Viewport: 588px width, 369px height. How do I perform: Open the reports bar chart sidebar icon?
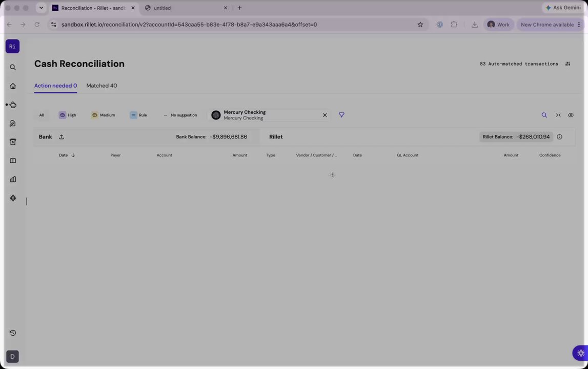[13, 179]
